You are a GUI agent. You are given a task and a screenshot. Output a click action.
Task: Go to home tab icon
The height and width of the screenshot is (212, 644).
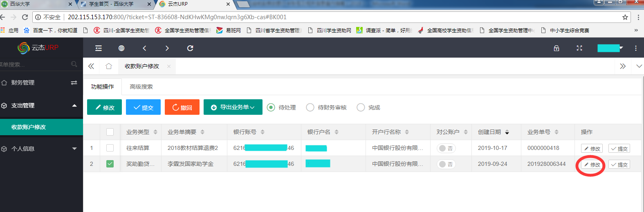[109, 66]
